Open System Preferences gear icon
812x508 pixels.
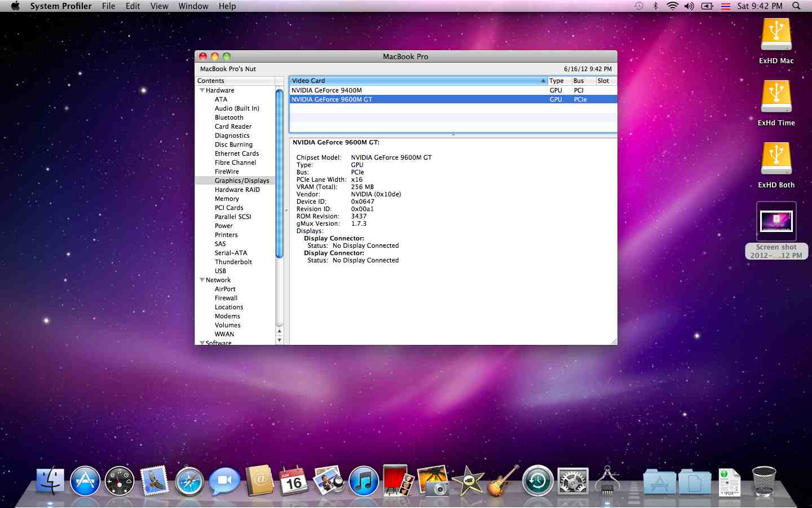573,481
